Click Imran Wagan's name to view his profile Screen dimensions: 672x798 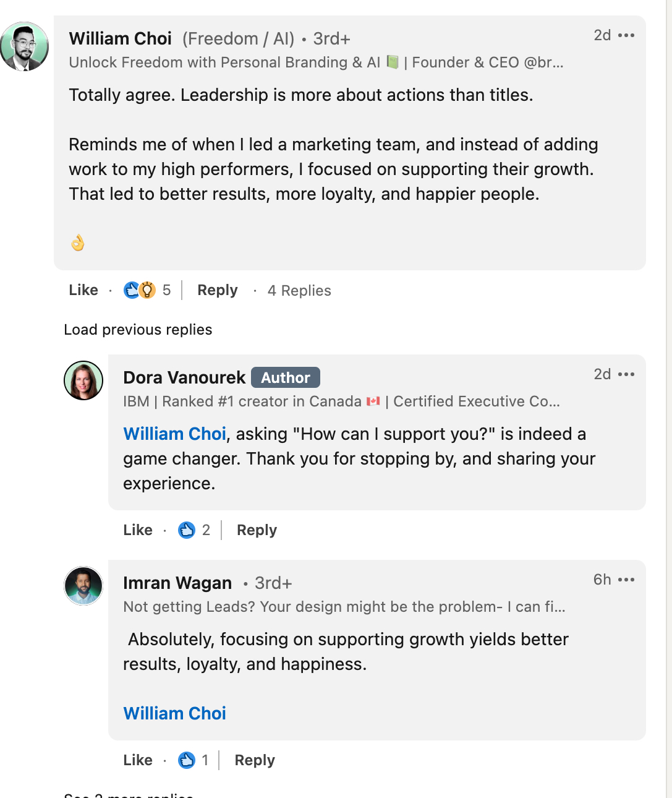[177, 583]
